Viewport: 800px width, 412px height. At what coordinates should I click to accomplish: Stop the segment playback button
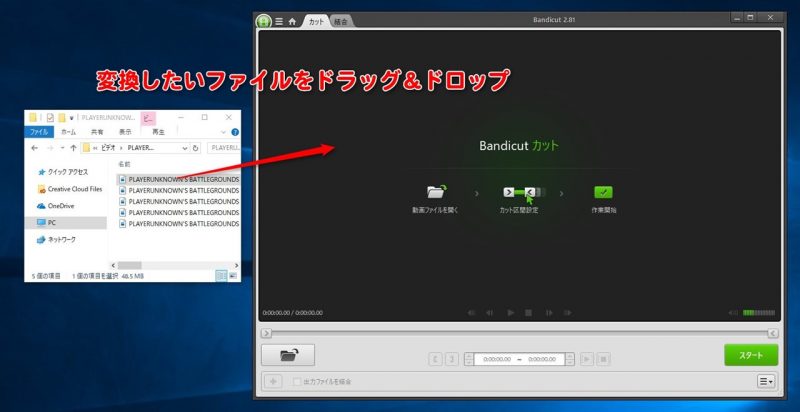pos(604,359)
